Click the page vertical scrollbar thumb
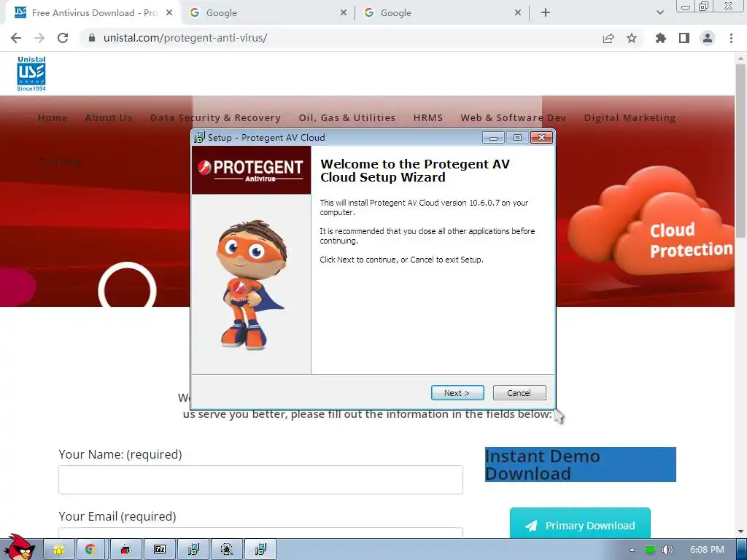The height and width of the screenshot is (560, 747). click(741, 150)
